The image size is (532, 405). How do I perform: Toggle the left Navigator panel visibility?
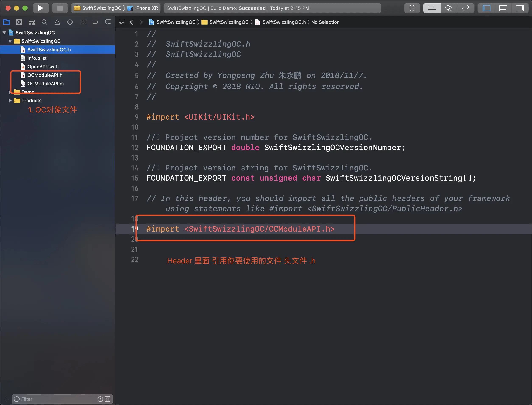486,8
